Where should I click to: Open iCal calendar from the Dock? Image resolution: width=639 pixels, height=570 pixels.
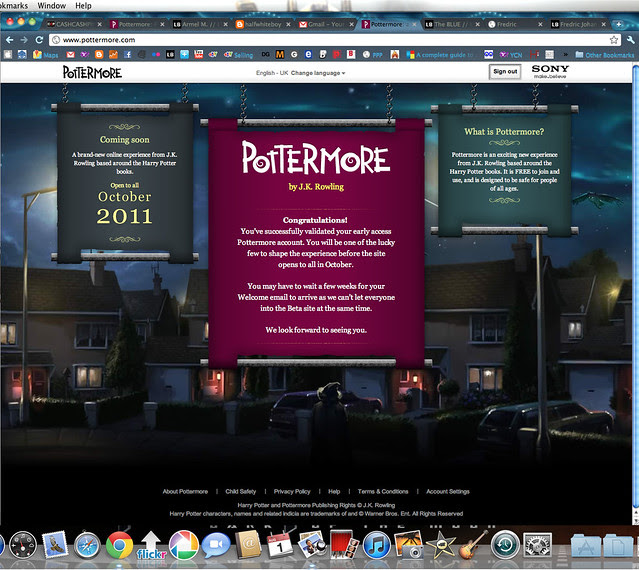click(280, 545)
